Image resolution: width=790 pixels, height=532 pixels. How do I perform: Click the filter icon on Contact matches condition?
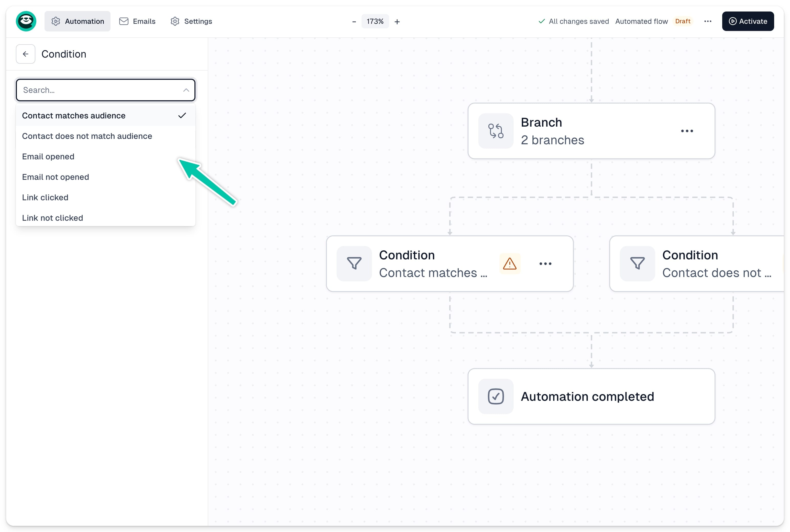tap(354, 264)
